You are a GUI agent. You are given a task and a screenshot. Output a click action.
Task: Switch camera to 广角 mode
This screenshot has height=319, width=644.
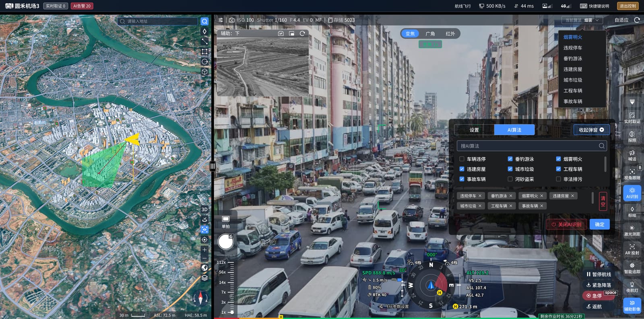tap(430, 34)
